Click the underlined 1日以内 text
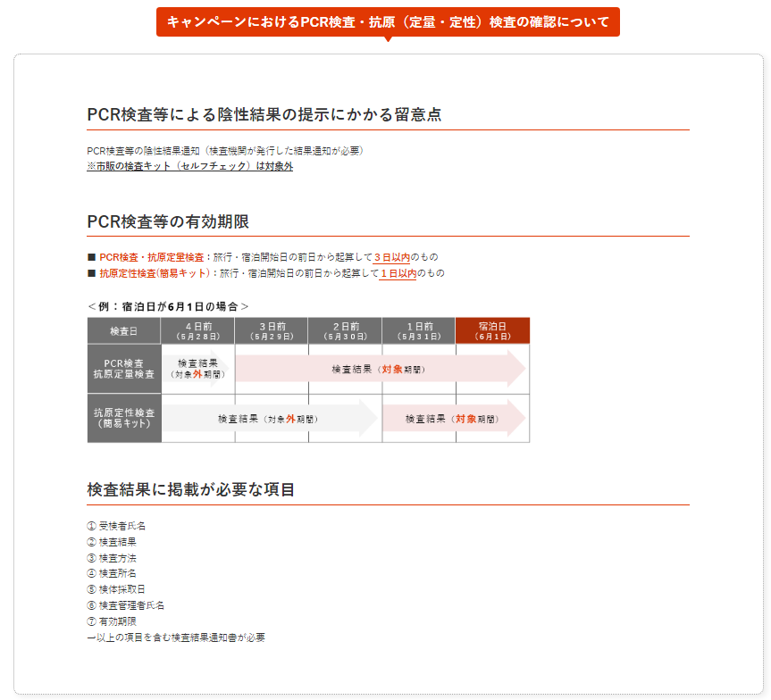The image size is (771, 700). (398, 273)
